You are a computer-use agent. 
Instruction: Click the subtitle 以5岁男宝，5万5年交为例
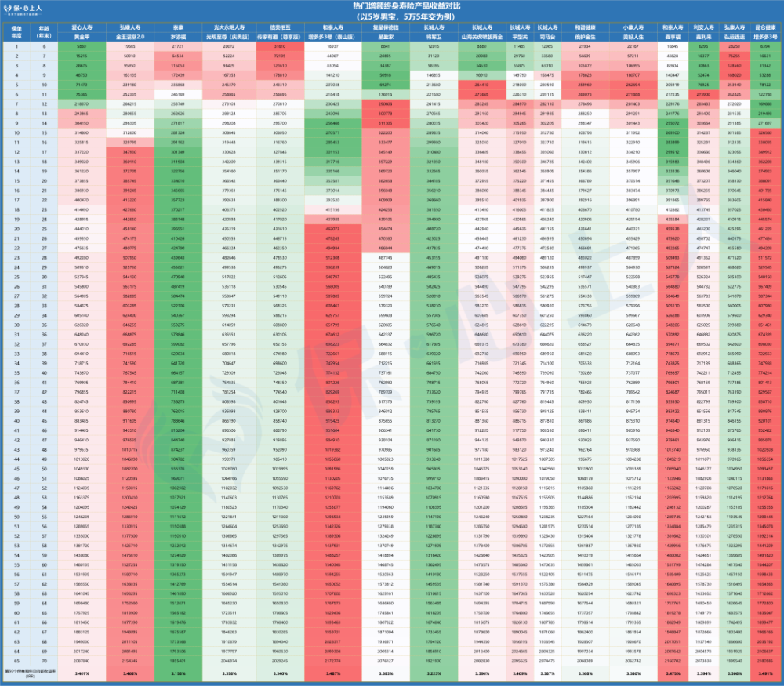[x=406, y=16]
